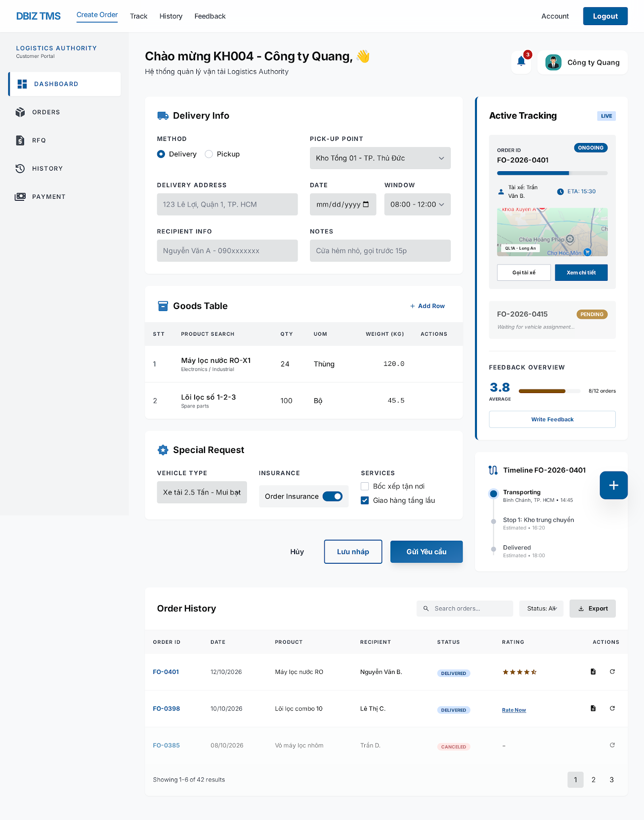Open the notification bell
Screen dimensions: 644x820
click(x=521, y=61)
